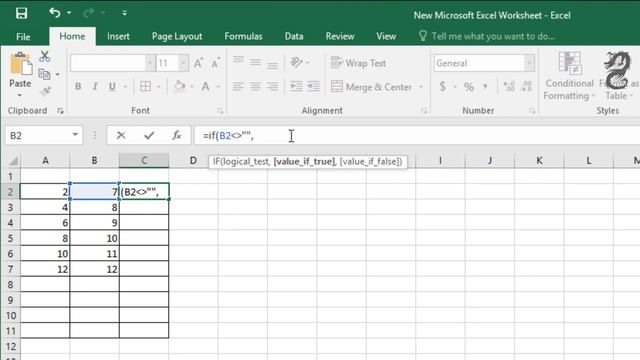This screenshot has width=640, height=360.
Task: Click the Align Right icon
Action: pyautogui.click(x=272, y=86)
